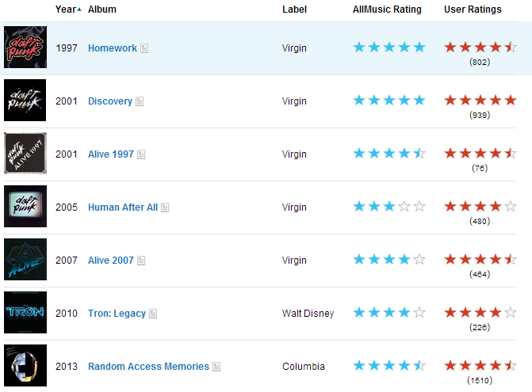
Task: Click the review icon next to Alive 1997
Action: [x=141, y=154]
